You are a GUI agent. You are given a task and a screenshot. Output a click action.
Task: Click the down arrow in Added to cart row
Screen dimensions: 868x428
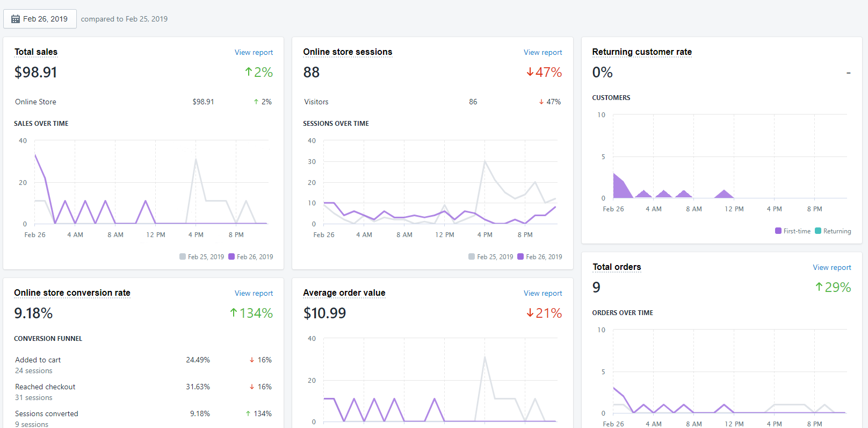(252, 360)
